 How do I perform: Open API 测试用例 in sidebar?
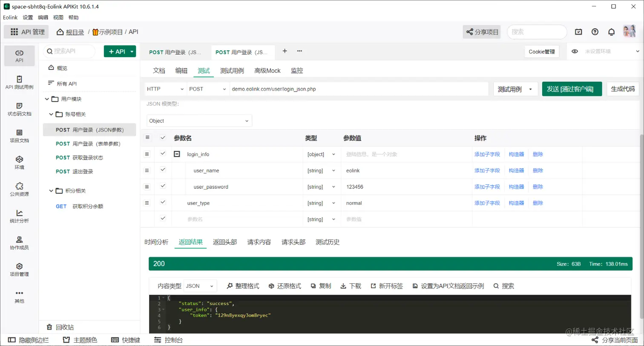(x=19, y=83)
